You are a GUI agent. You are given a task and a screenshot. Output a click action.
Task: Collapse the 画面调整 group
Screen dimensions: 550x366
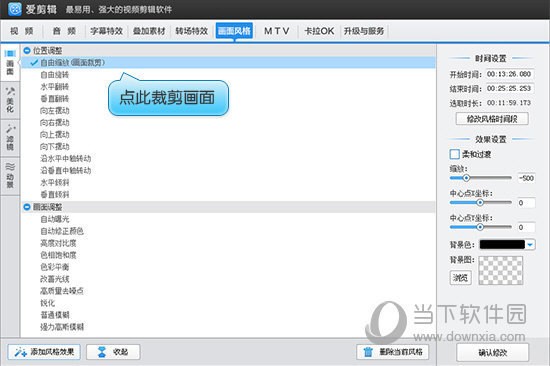[x=27, y=207]
